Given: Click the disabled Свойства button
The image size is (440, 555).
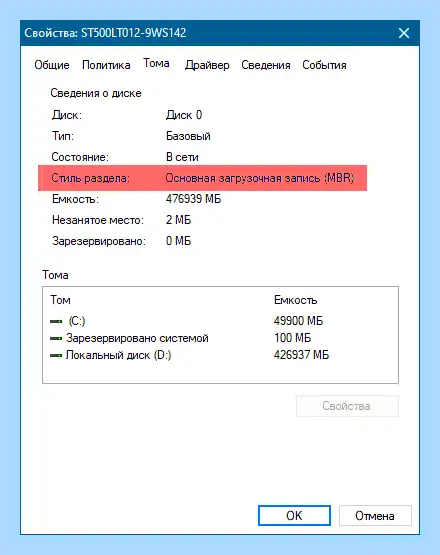Looking at the screenshot, I should [x=347, y=406].
